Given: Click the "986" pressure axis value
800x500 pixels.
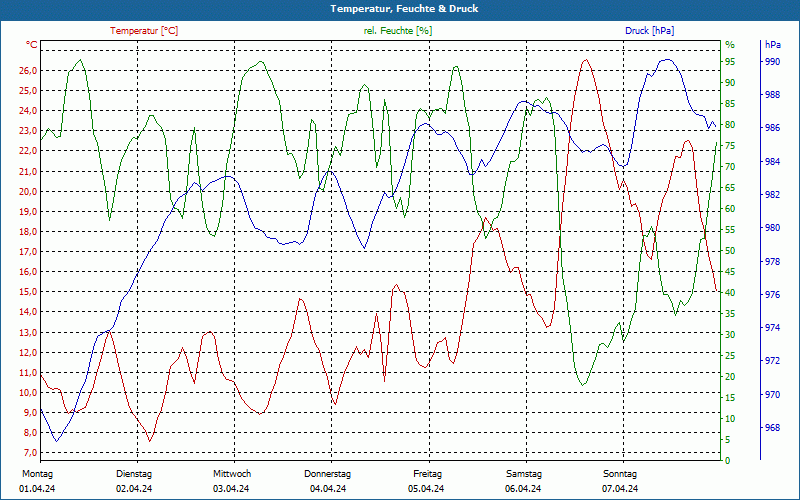Looking at the screenshot, I should click(772, 128).
